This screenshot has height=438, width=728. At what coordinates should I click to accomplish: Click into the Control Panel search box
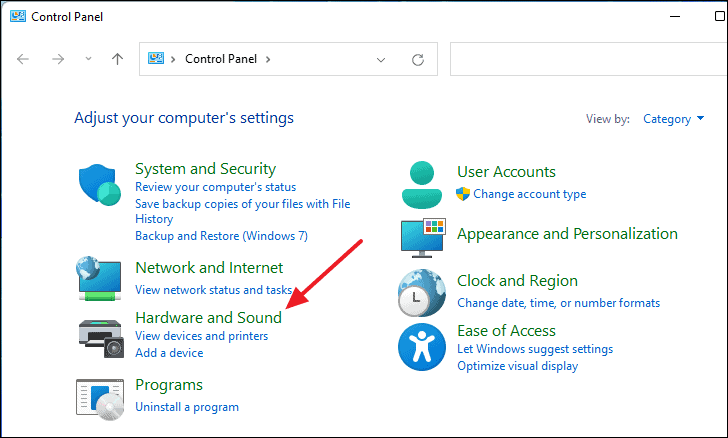(x=589, y=59)
